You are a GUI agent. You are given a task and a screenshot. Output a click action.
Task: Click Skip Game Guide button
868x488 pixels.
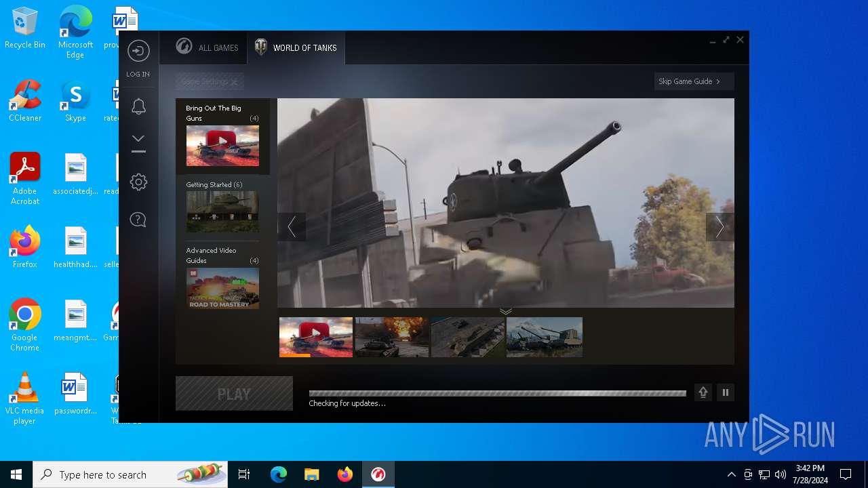tap(694, 81)
